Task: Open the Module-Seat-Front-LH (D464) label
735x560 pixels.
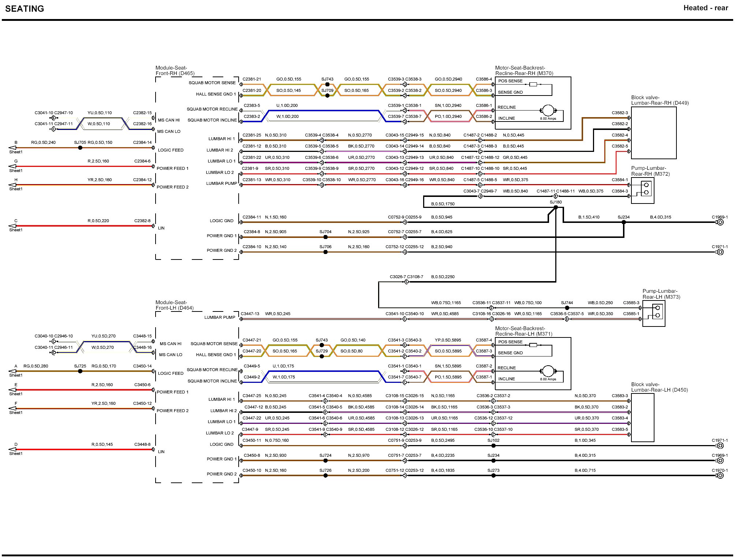Action: pyautogui.click(x=174, y=305)
